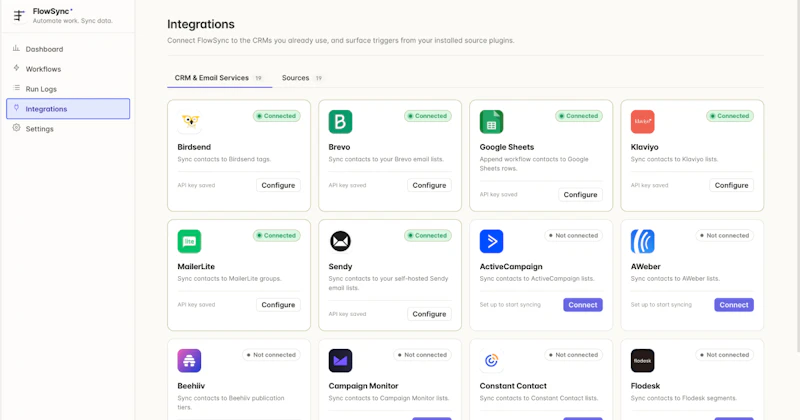
Task: Connect the AWeber integration
Action: click(734, 305)
